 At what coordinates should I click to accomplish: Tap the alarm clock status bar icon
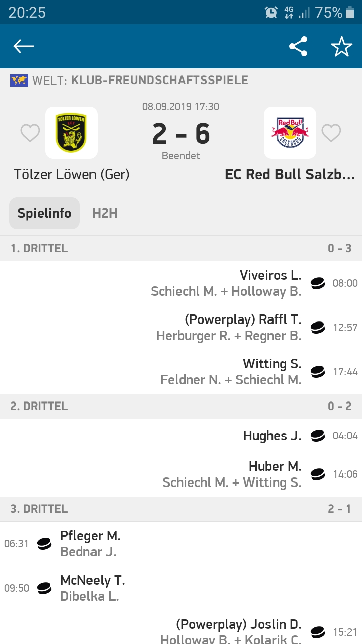(271, 12)
